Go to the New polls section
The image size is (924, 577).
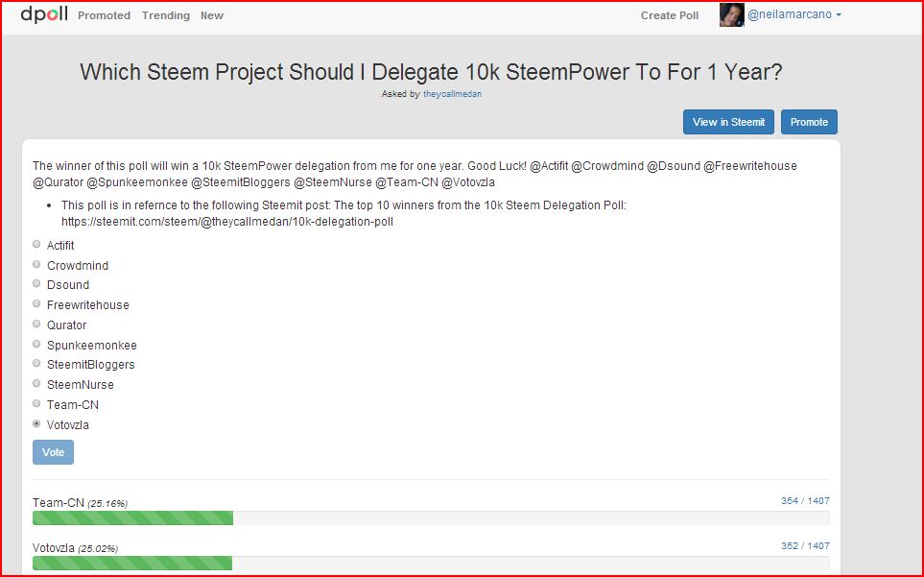[x=211, y=16]
